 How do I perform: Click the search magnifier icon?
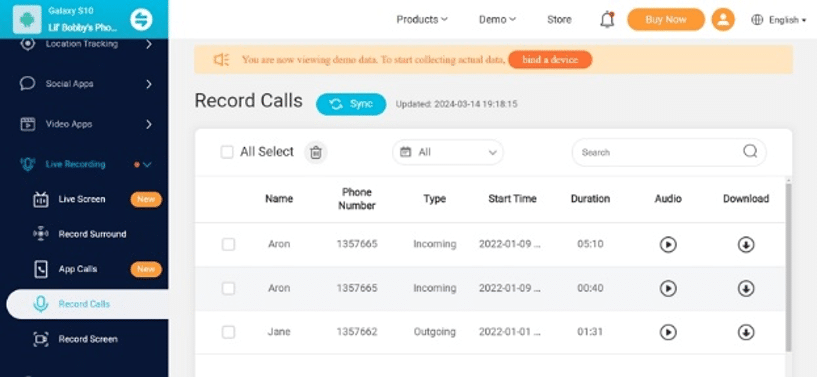(750, 151)
